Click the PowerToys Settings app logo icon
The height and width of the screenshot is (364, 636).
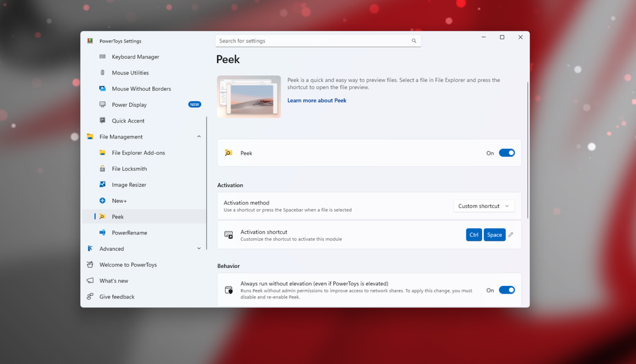tap(90, 41)
